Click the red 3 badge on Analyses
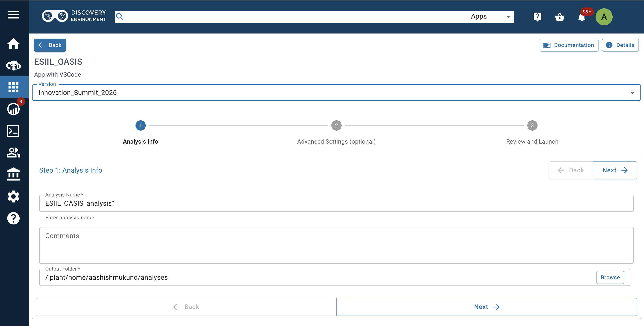The image size is (644, 326). [x=21, y=102]
